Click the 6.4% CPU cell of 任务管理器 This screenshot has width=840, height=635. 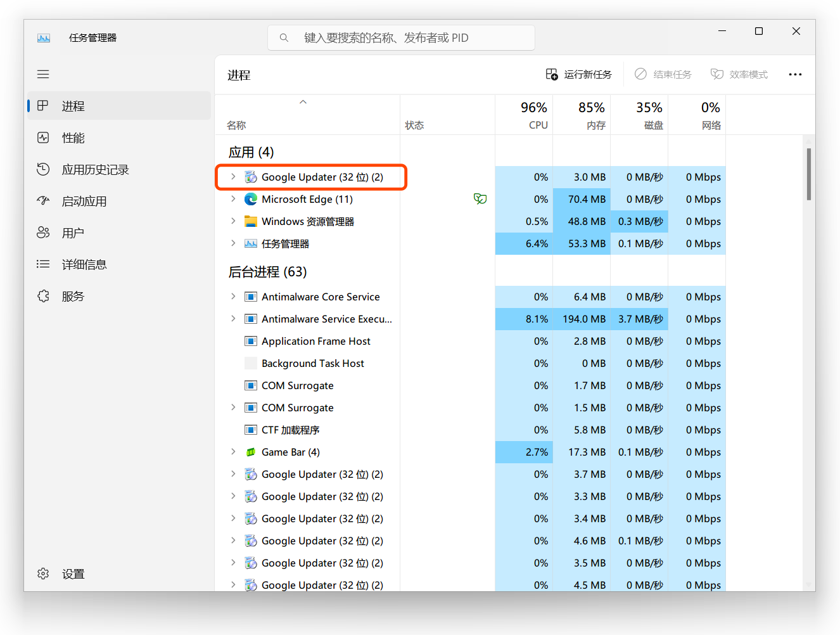click(x=524, y=243)
